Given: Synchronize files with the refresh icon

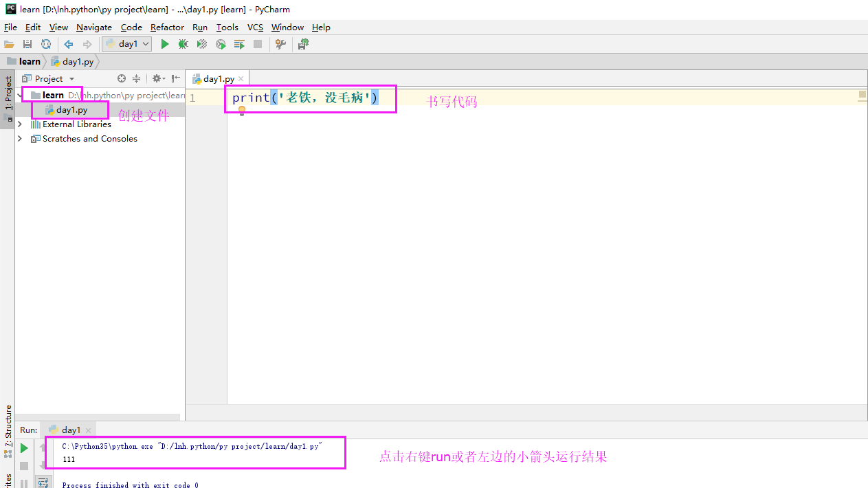Looking at the screenshot, I should coord(46,44).
